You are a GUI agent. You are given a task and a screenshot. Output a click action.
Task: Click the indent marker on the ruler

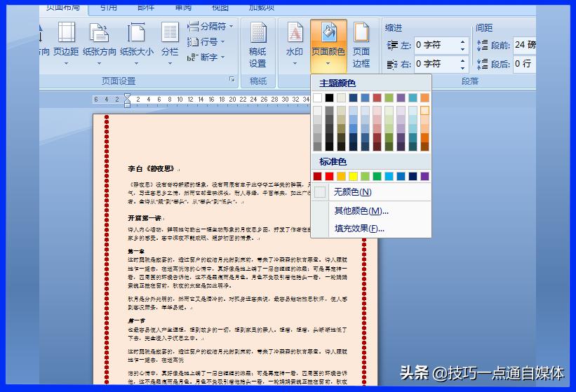pyautogui.click(x=127, y=100)
